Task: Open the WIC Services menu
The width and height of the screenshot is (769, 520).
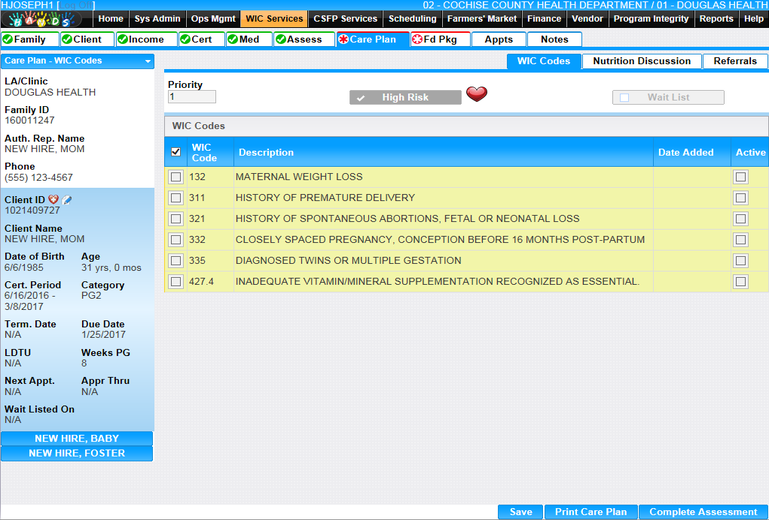Action: 275,19
